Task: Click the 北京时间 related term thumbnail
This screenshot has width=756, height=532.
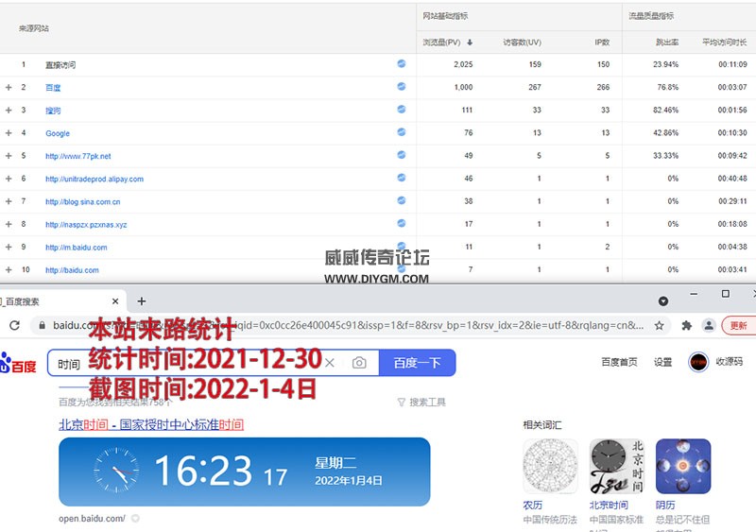Action: (x=617, y=466)
